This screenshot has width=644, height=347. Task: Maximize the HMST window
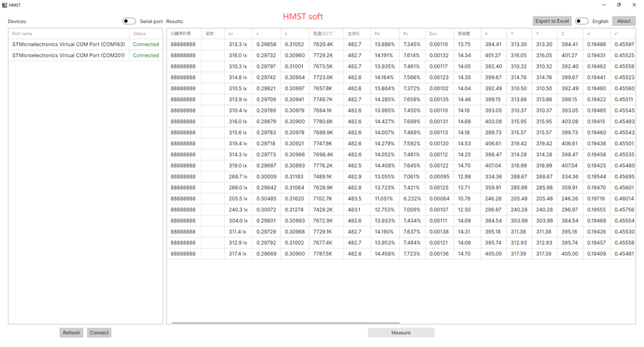coord(619,5)
